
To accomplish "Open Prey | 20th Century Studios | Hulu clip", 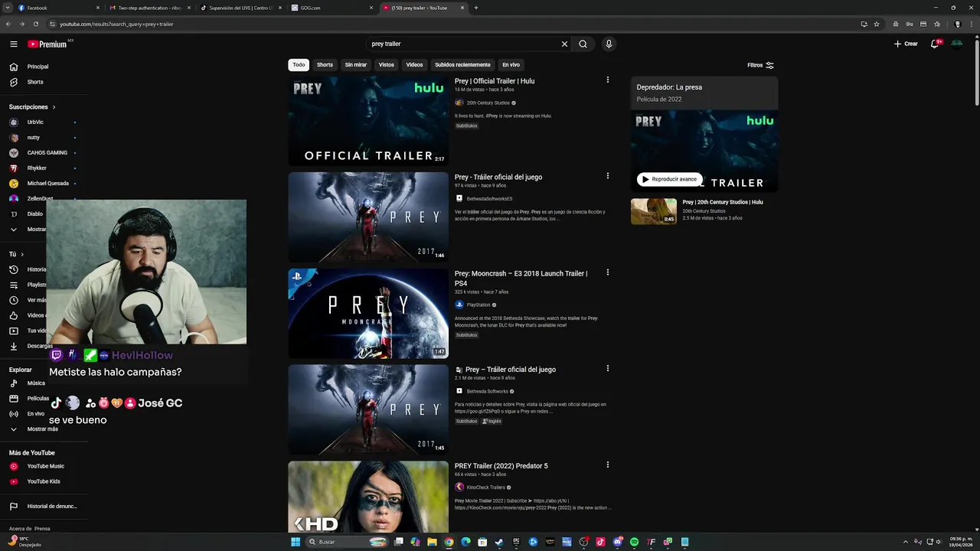I will coord(704,211).
